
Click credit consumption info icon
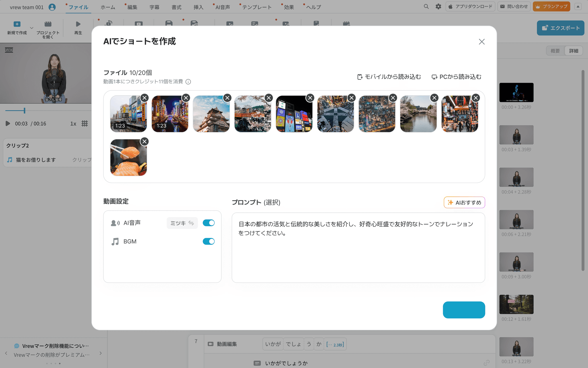click(188, 82)
